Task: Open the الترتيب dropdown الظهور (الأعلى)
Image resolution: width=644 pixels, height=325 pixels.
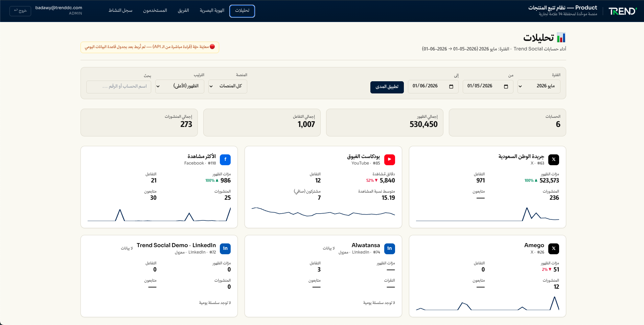Action: [180, 86]
